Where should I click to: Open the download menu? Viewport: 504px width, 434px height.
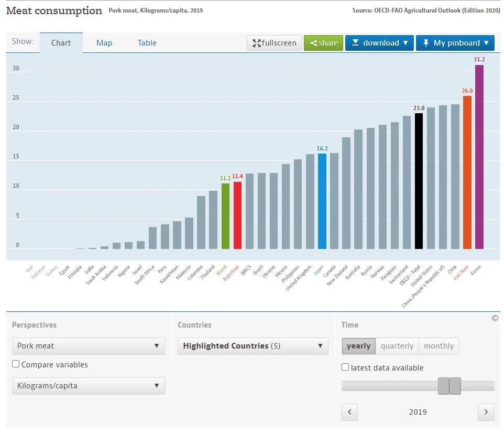(379, 43)
